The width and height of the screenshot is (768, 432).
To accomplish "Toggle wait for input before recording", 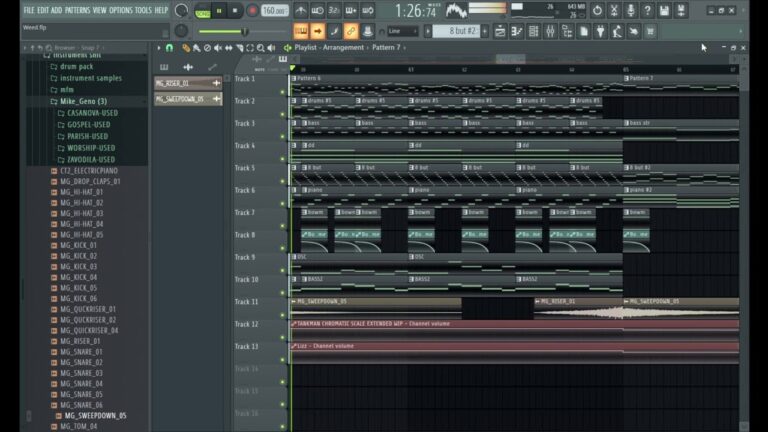I will tap(317, 11).
